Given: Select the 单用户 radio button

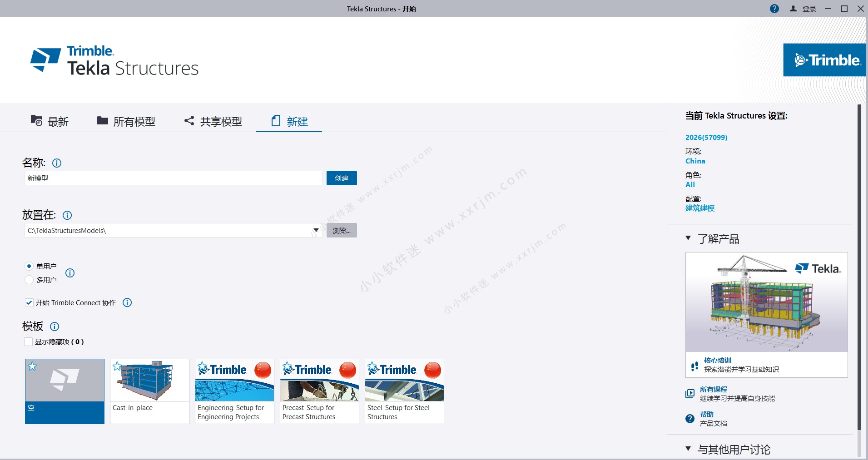Looking at the screenshot, I should (x=29, y=266).
